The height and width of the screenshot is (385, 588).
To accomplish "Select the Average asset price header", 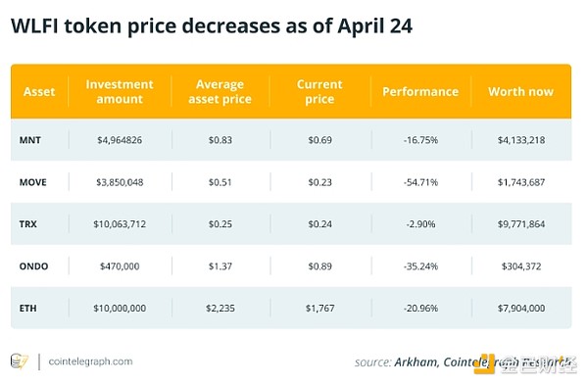I will point(220,91).
